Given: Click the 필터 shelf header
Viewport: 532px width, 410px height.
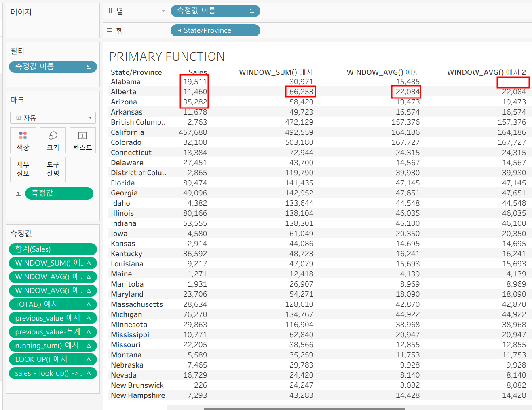Looking at the screenshot, I should [17, 51].
